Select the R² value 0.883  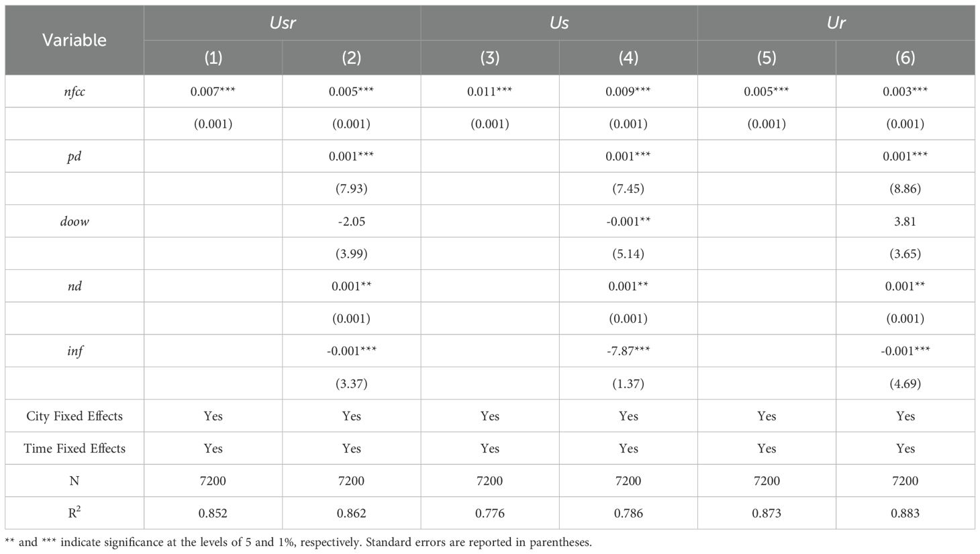(905, 513)
